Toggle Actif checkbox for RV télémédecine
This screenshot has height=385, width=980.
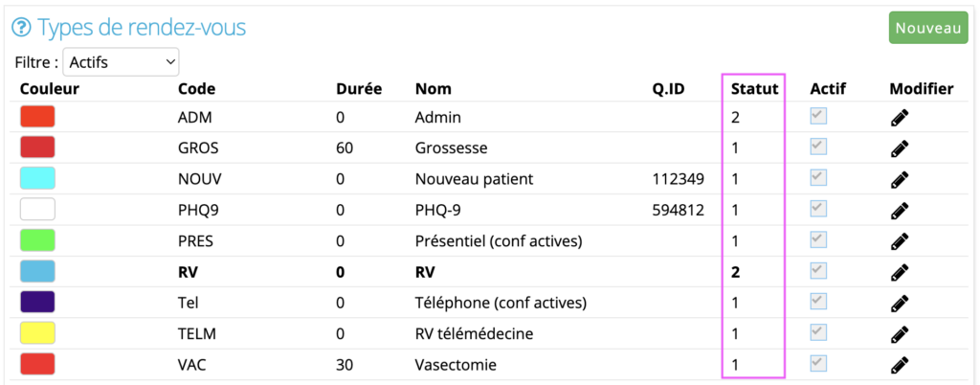(819, 332)
